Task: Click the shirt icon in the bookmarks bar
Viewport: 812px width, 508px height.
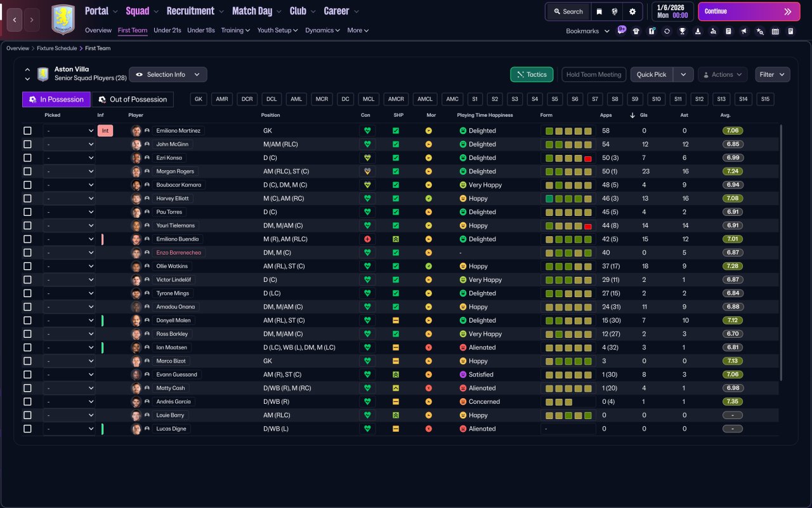Action: click(636, 31)
